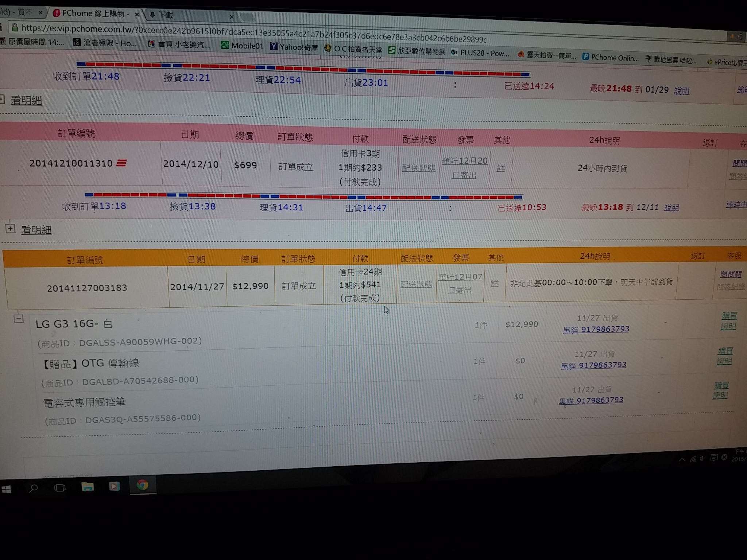
Task: Open 露天拍賣 bookmark
Action: 547,55
